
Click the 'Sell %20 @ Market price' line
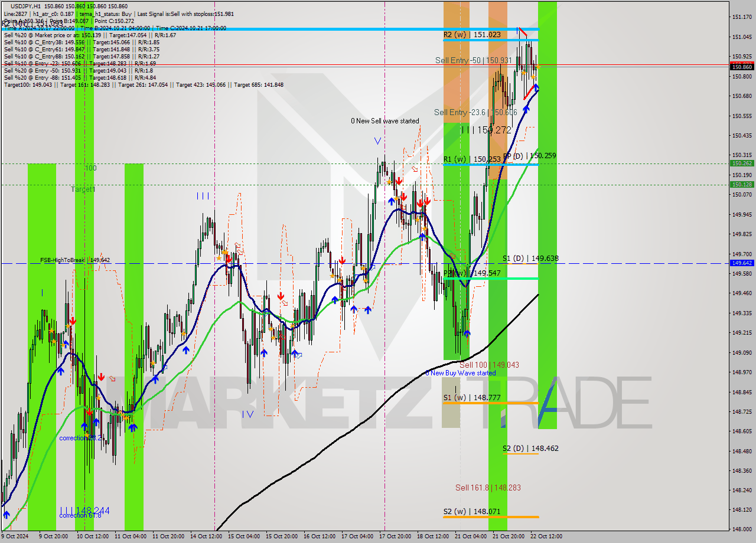click(x=90, y=35)
